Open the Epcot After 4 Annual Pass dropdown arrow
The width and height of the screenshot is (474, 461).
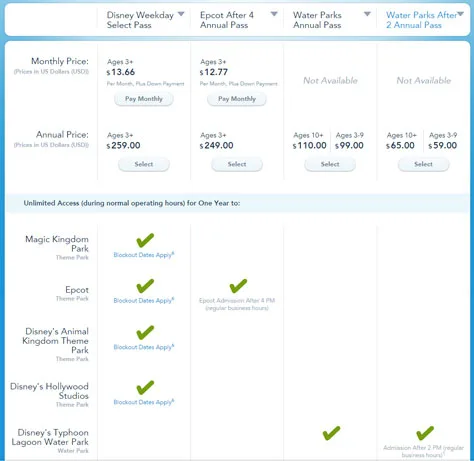274,14
